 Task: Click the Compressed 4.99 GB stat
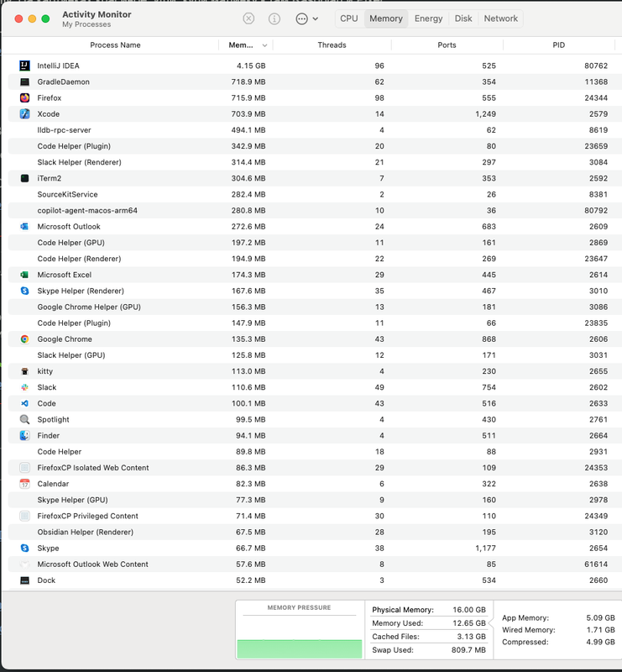pos(558,642)
